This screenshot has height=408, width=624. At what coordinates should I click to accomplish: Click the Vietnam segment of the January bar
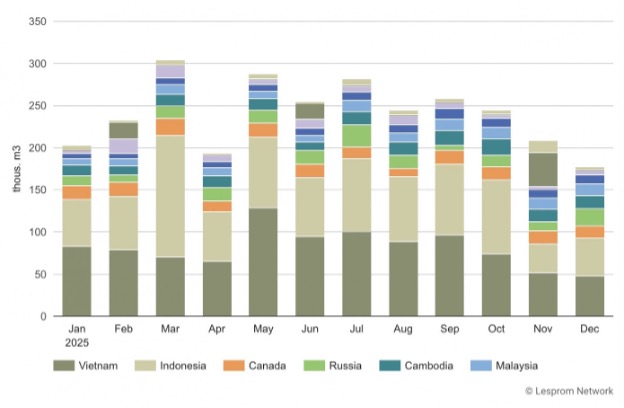click(77, 281)
